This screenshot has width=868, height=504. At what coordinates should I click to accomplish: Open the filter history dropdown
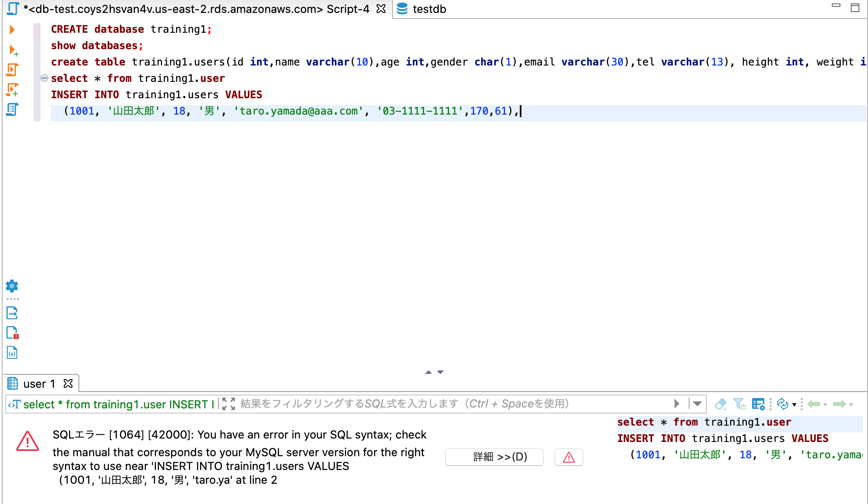click(697, 404)
